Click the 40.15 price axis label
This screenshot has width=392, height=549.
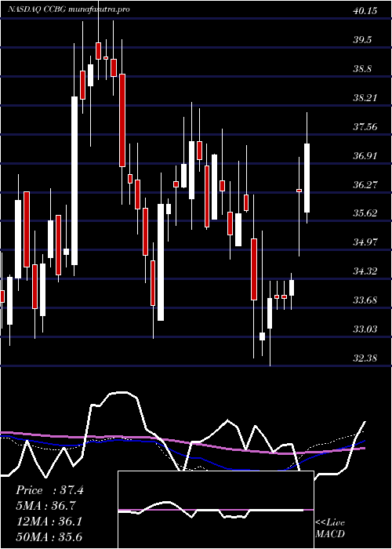coord(365,11)
